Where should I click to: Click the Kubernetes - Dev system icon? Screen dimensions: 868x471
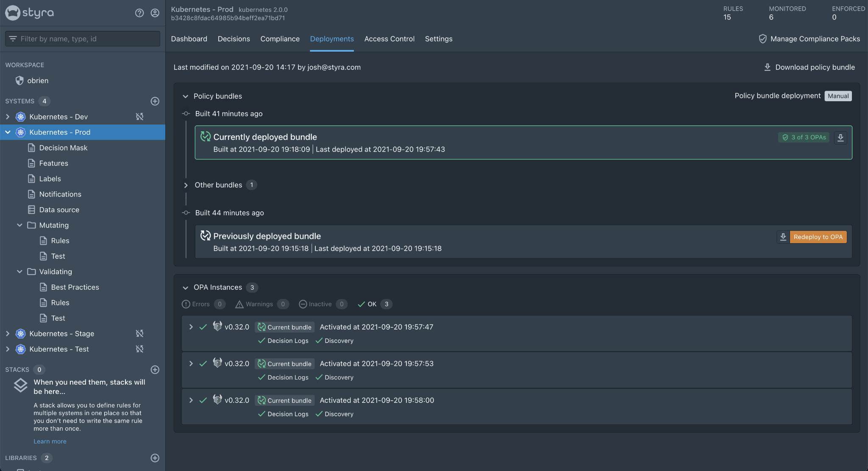21,116
